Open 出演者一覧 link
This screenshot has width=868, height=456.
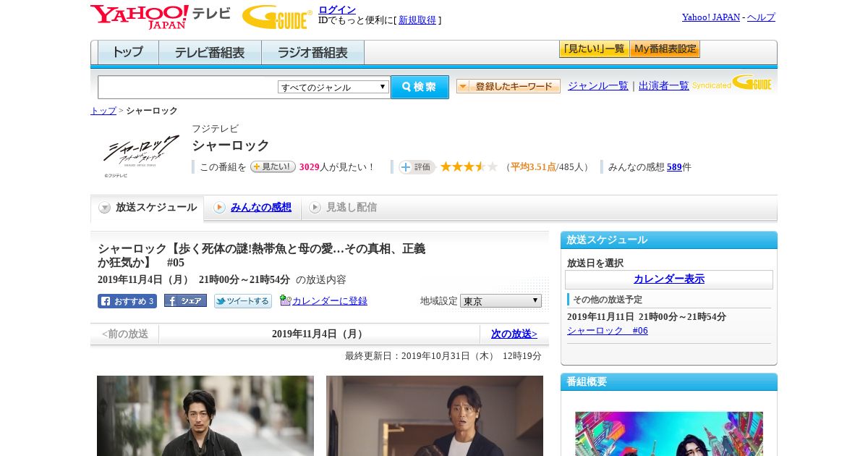click(664, 85)
